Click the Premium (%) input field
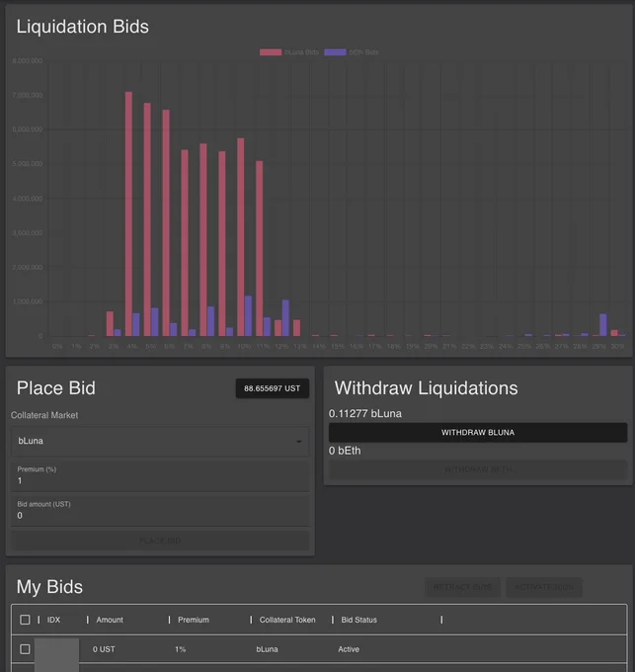Image resolution: width=635 pixels, height=672 pixels. pos(160,475)
